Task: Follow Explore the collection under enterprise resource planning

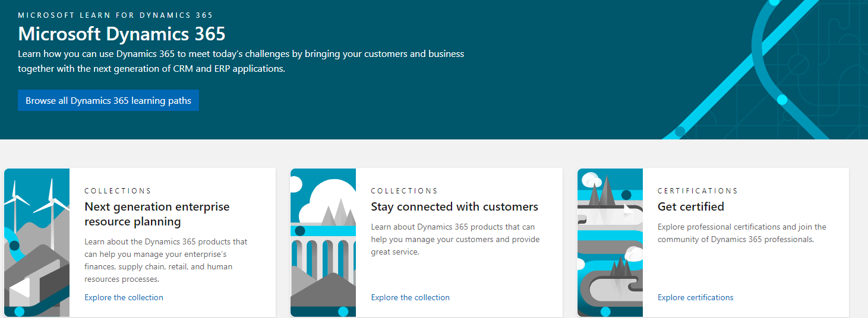Action: [x=124, y=297]
